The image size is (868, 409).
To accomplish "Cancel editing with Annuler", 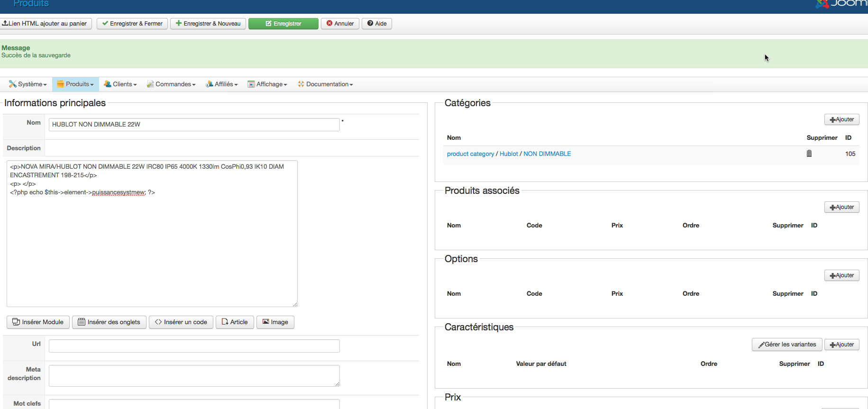I will click(340, 24).
